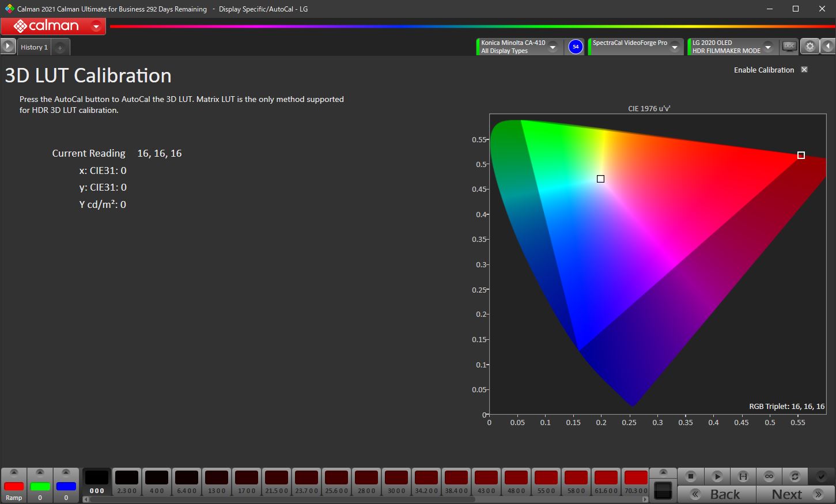Expand the arrow above the red Ramp button
Image resolution: width=836 pixels, height=504 pixels.
(14, 472)
